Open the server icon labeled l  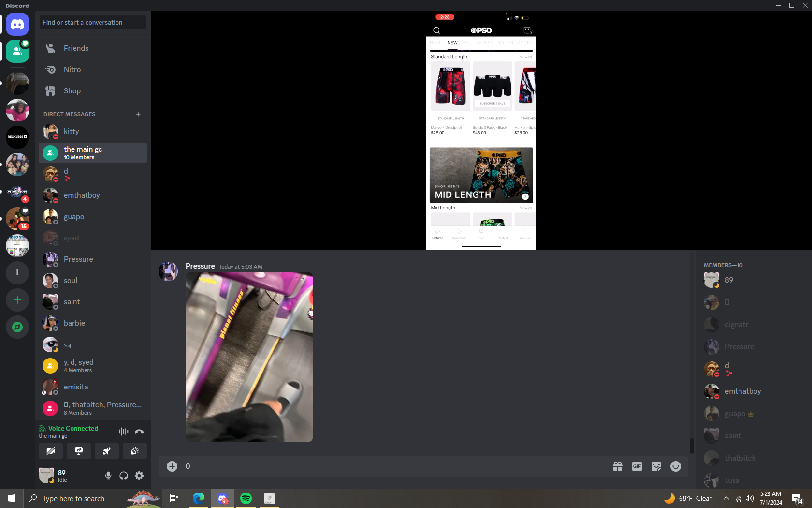click(17, 272)
